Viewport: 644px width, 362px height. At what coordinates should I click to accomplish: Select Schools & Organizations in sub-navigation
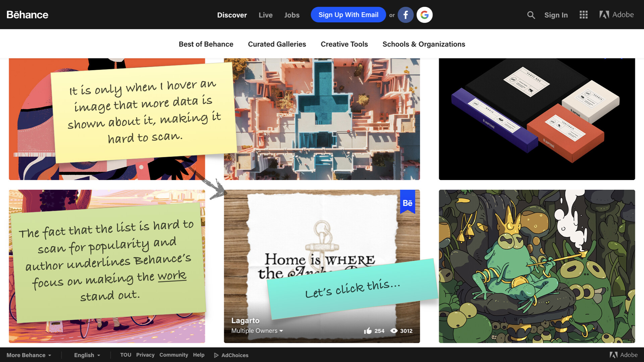[424, 44]
